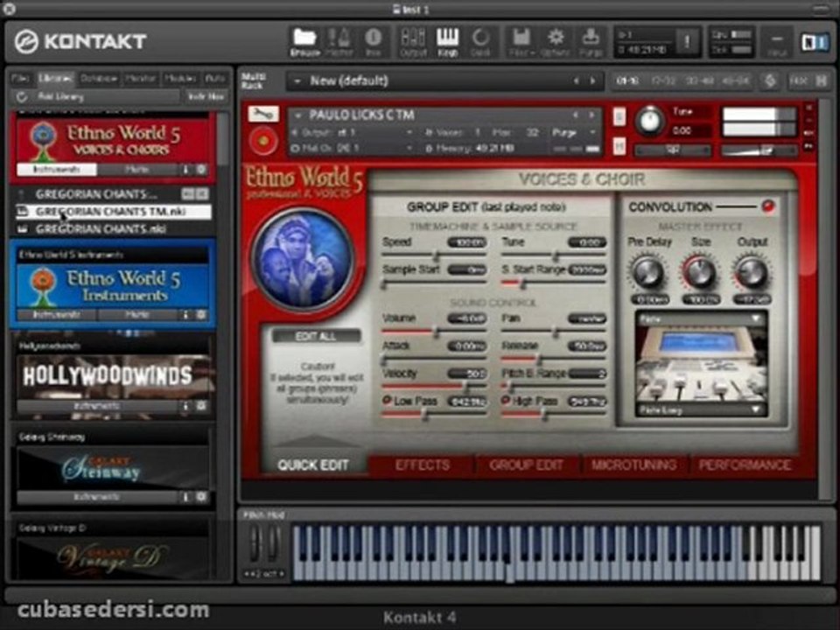Enable the High Pass filter LED
The width and height of the screenshot is (840, 630).
click(x=505, y=400)
